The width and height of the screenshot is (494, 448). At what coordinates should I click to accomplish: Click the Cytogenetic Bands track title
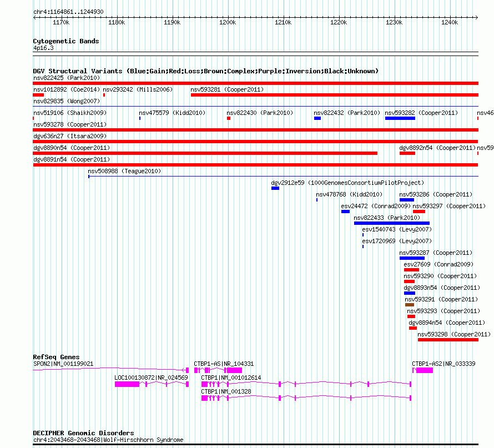(x=66, y=41)
